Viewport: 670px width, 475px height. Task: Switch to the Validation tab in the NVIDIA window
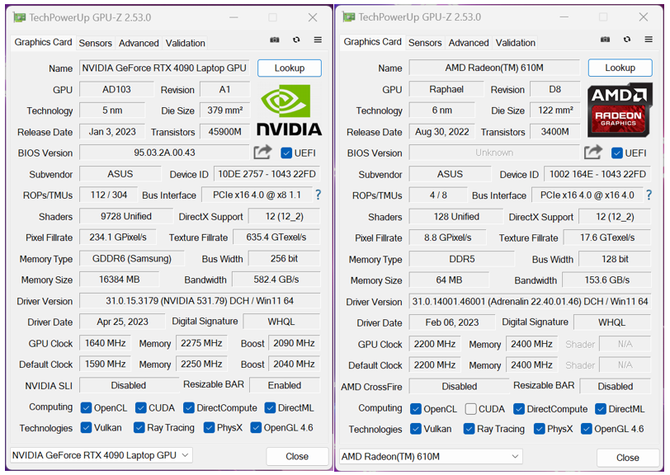pyautogui.click(x=185, y=43)
